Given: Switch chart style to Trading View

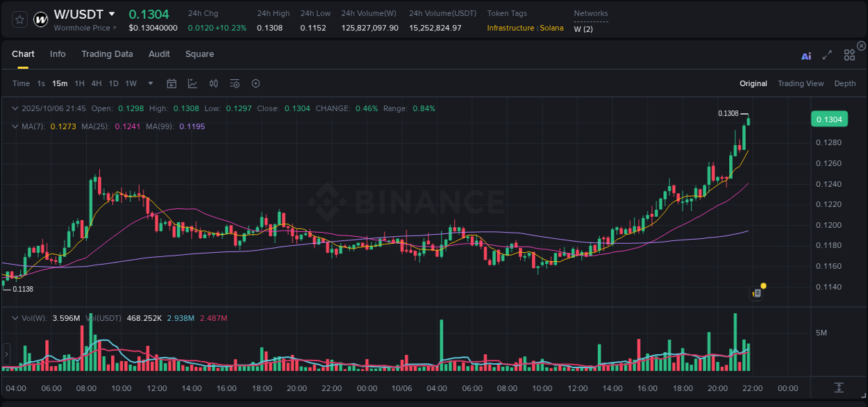Looking at the screenshot, I should [x=801, y=83].
